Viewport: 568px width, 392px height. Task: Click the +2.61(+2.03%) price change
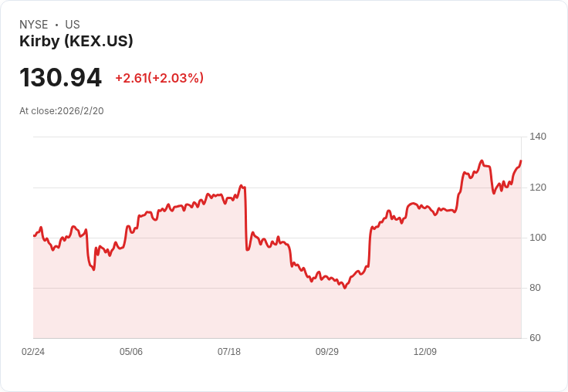tap(159, 78)
